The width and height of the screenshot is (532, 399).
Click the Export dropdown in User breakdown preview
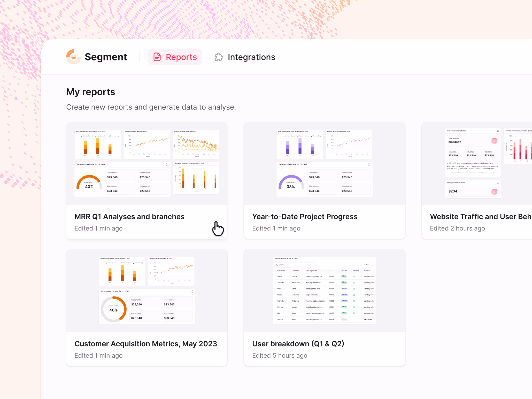(368, 265)
